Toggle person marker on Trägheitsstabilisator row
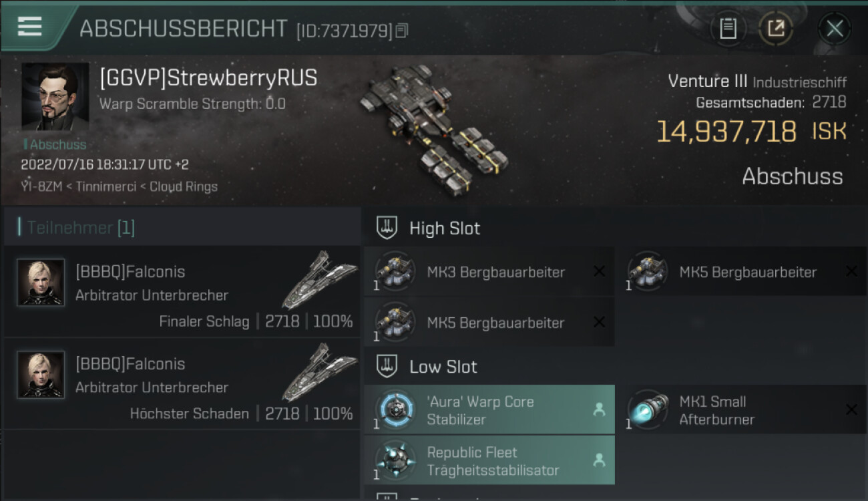 tap(600, 460)
